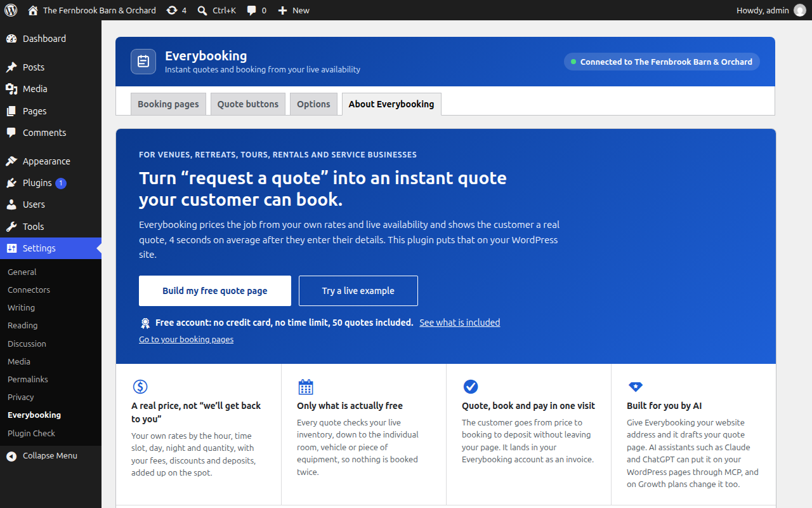Image resolution: width=812 pixels, height=508 pixels.
Task: Switch to the Options tab
Action: coord(314,104)
